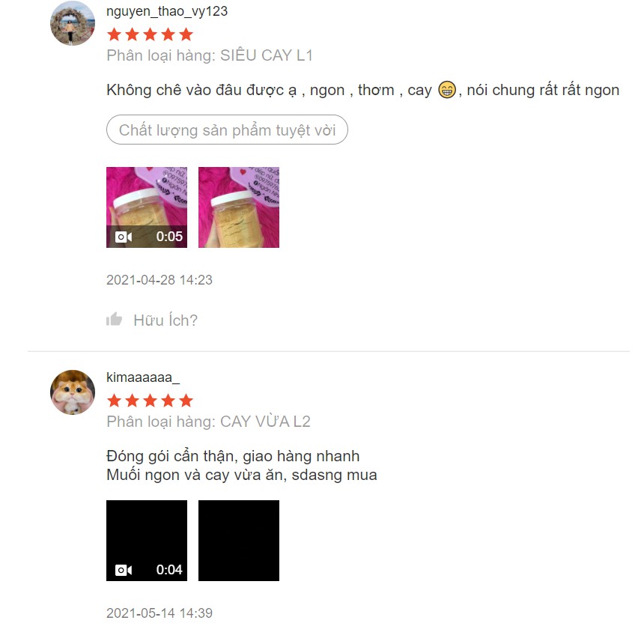Select the 'Chất lượng sản phẩm tuyệt vời' tag
This screenshot has height=644, width=644.
click(x=227, y=130)
